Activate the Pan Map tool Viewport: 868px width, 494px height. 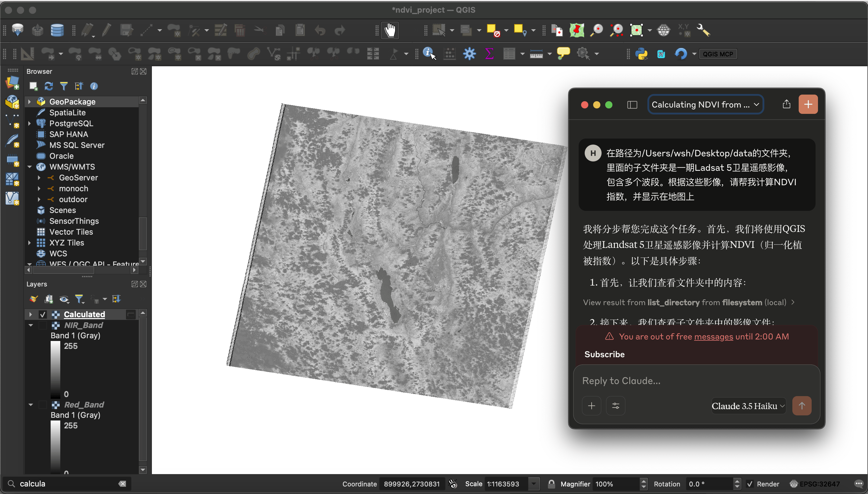point(390,30)
